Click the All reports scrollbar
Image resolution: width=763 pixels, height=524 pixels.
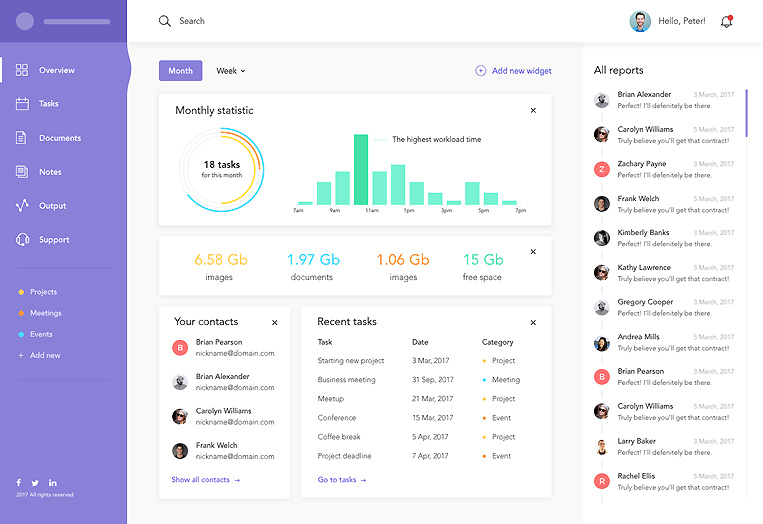click(x=746, y=112)
